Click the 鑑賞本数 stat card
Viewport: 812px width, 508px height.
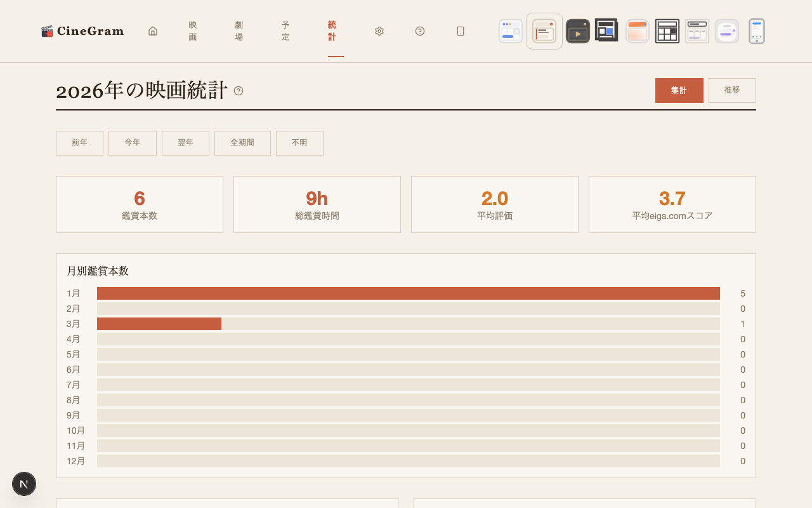click(140, 204)
